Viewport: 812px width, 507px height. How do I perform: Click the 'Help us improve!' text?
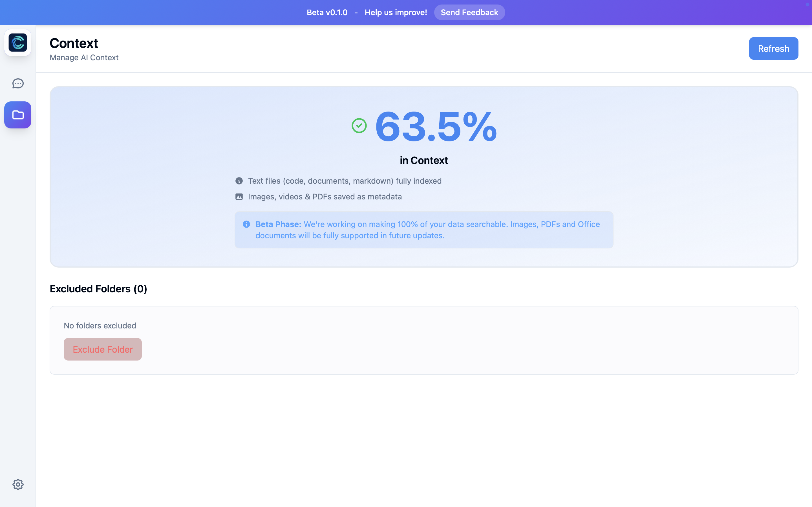396,12
